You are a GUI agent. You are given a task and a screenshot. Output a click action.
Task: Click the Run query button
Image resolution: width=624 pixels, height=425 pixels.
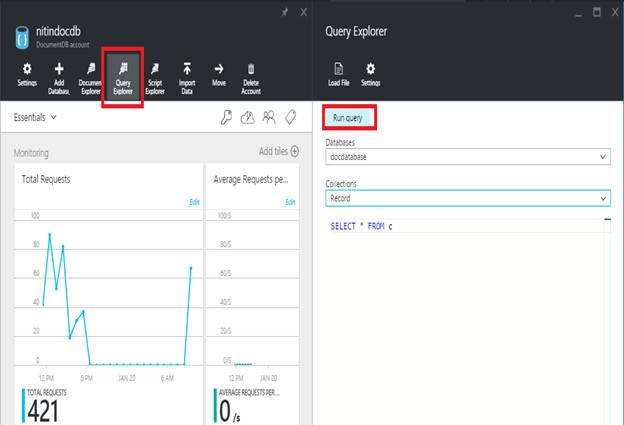pyautogui.click(x=348, y=118)
